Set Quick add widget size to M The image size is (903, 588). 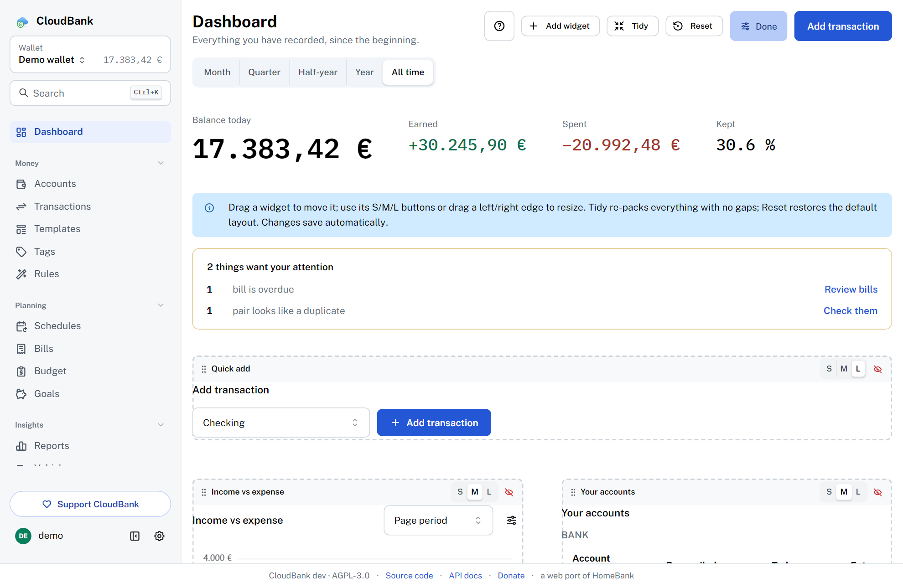point(844,369)
